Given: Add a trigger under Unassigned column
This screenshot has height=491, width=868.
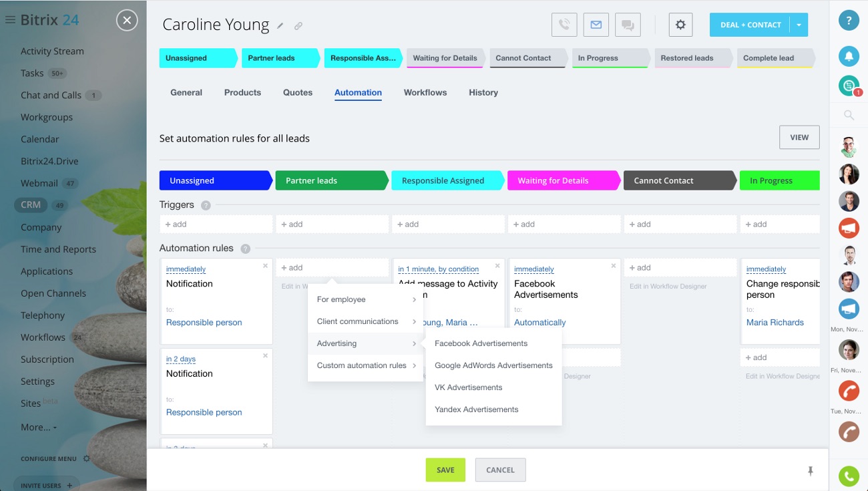Looking at the screenshot, I should pos(216,224).
